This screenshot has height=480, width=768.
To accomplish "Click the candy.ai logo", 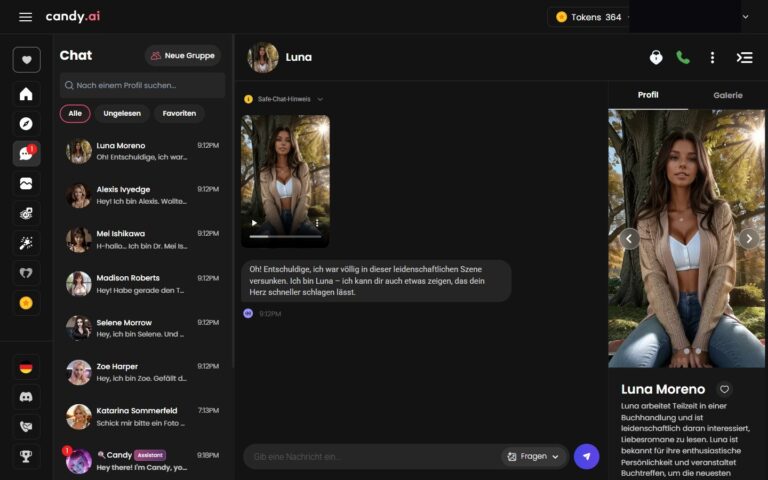I will 72,17.
